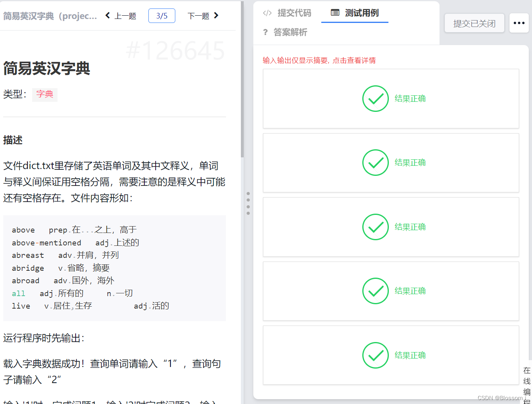Image resolution: width=532 pixels, height=404 pixels.
Task: Click the 简易英汉字典 project title in header
Action: point(50,16)
